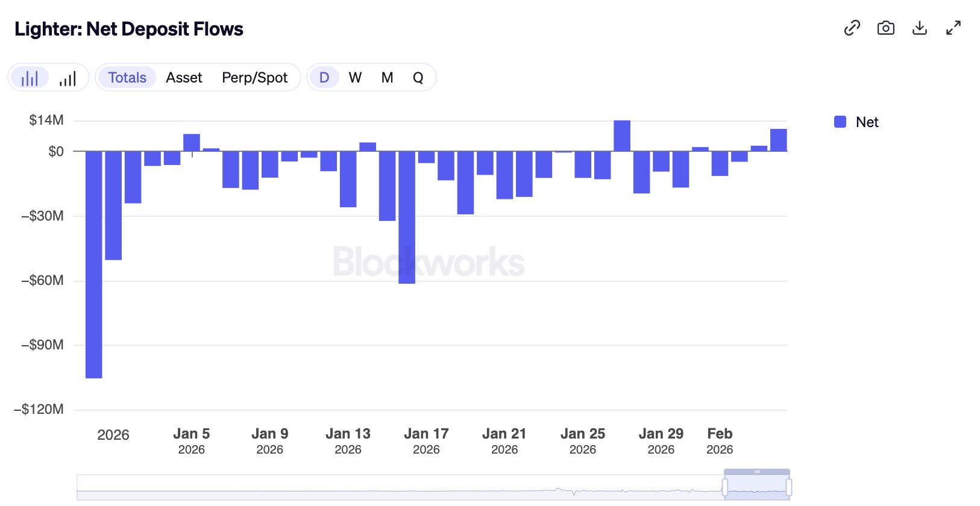Download chart data via download icon
This screenshot has width=980, height=506.
click(x=919, y=28)
